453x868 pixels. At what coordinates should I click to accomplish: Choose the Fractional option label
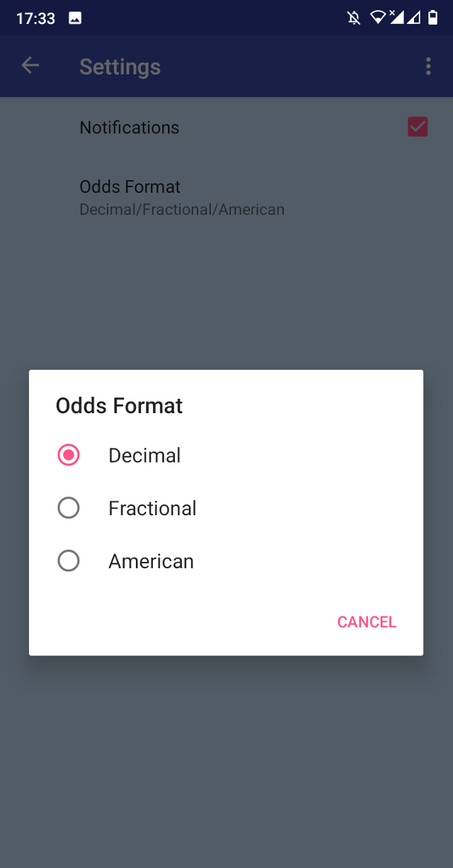152,508
